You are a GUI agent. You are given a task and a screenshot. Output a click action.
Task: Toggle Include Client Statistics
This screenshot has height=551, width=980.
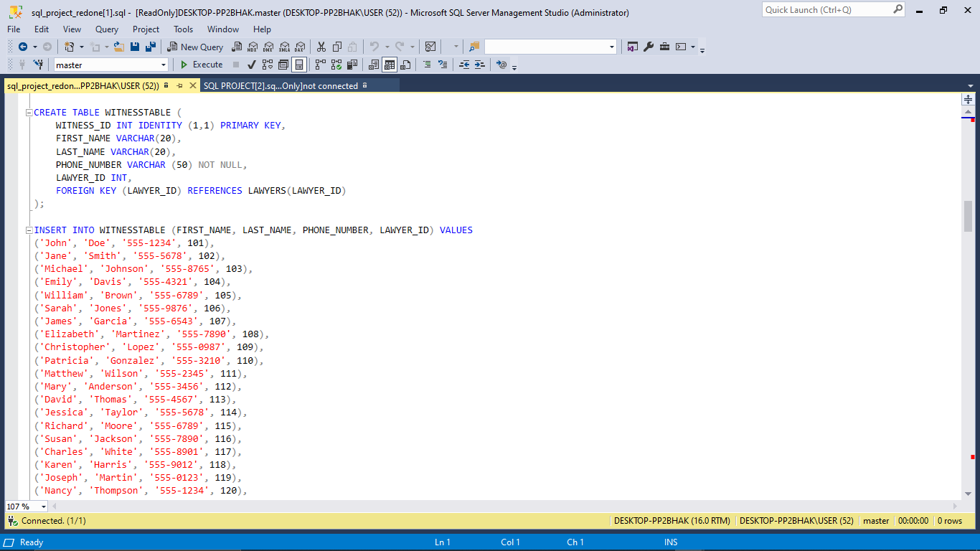click(x=352, y=65)
